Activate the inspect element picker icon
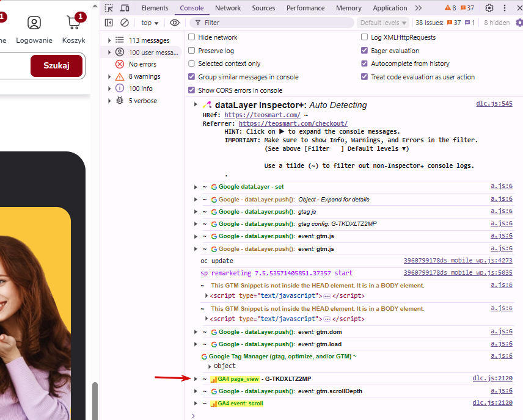Screen dimensions: 523x420 [x=109, y=8]
